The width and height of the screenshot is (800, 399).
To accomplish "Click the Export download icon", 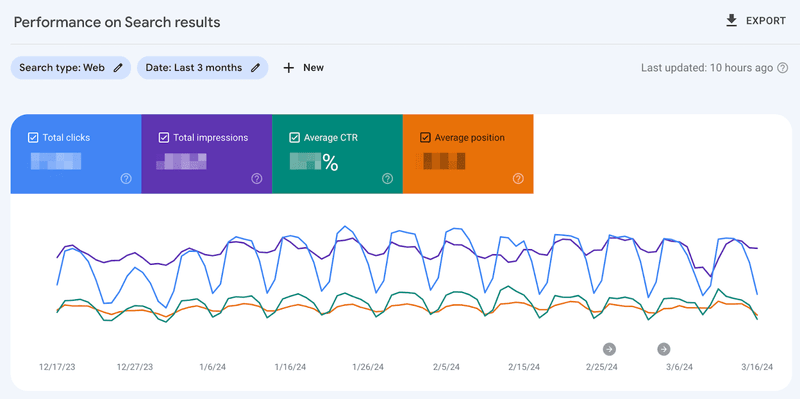I will pos(732,21).
